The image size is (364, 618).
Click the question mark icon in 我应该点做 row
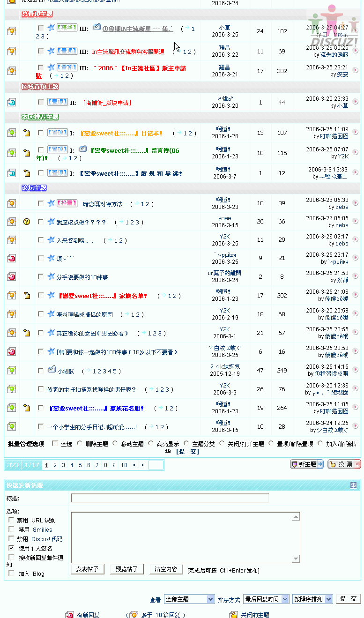pos(27,222)
